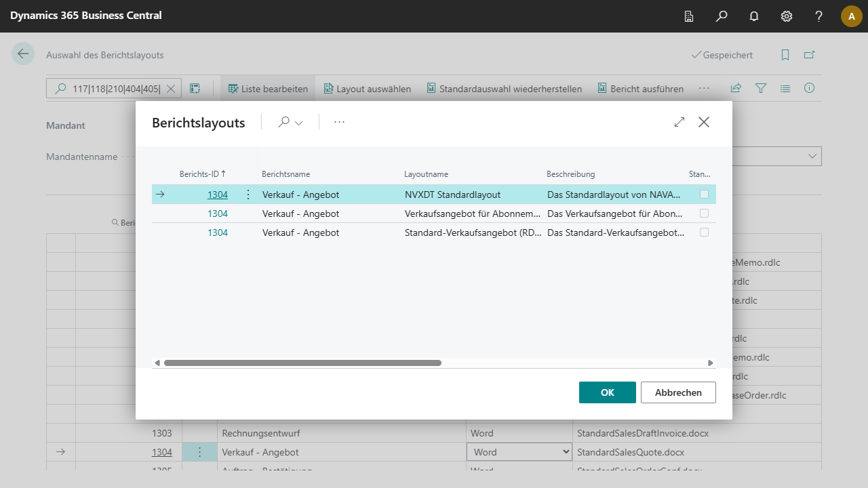The image size is (868, 488).
Task: Click the horizontal scrollbar in the dialog
Action: [302, 363]
